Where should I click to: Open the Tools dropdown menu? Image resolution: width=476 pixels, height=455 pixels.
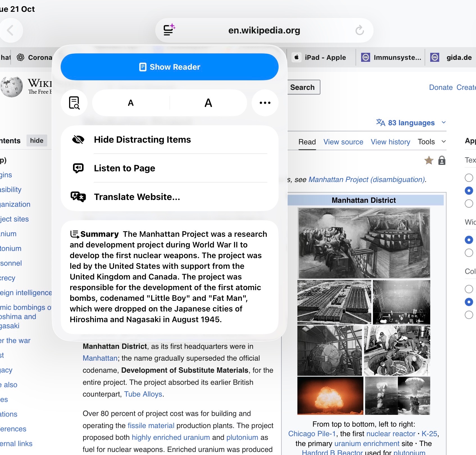tap(432, 142)
